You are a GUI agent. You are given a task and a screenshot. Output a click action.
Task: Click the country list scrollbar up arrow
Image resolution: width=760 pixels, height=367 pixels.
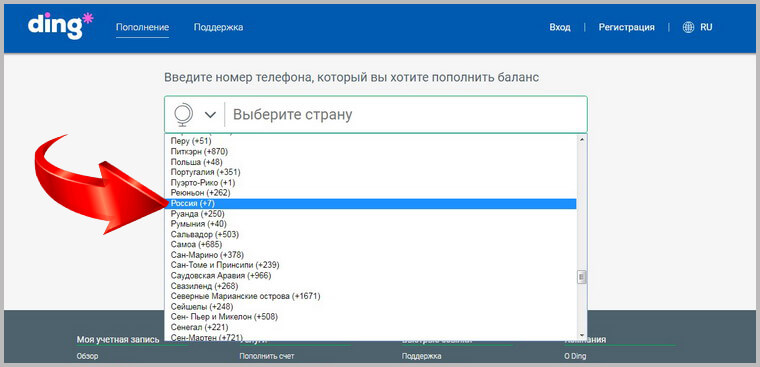tap(582, 140)
